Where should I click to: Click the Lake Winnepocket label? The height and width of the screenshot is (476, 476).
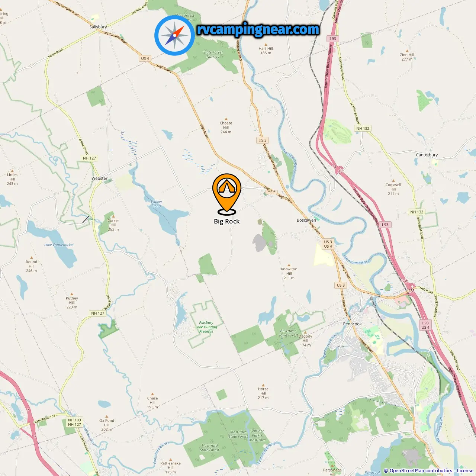coord(59,245)
